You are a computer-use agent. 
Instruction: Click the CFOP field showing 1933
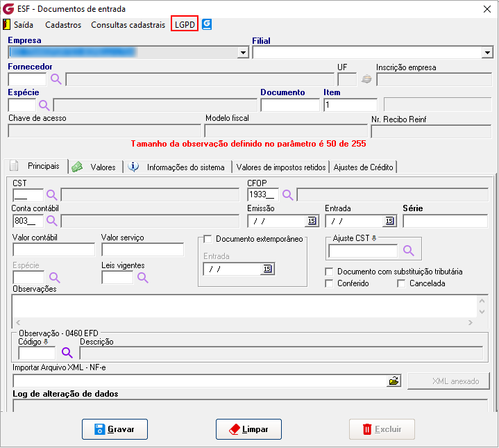pyautogui.click(x=263, y=194)
